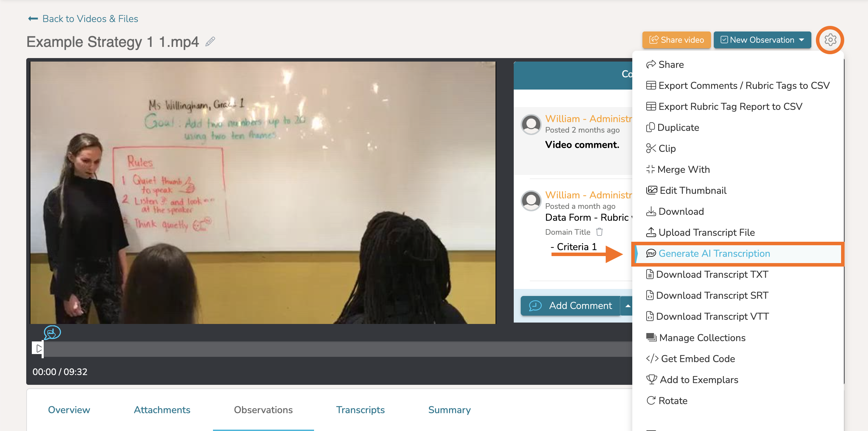Click the Share video button
Image resolution: width=868 pixels, height=431 pixels.
click(x=676, y=40)
